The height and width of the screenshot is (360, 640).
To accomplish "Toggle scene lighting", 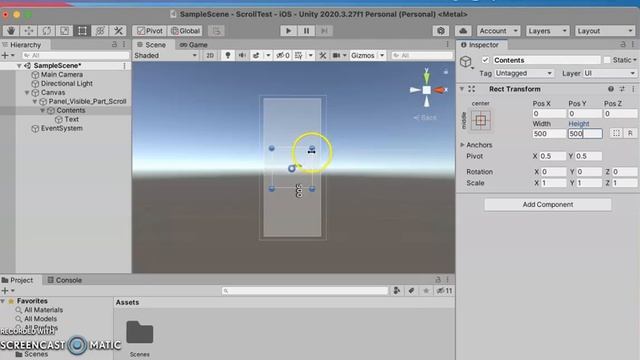I will pyautogui.click(x=228, y=55).
